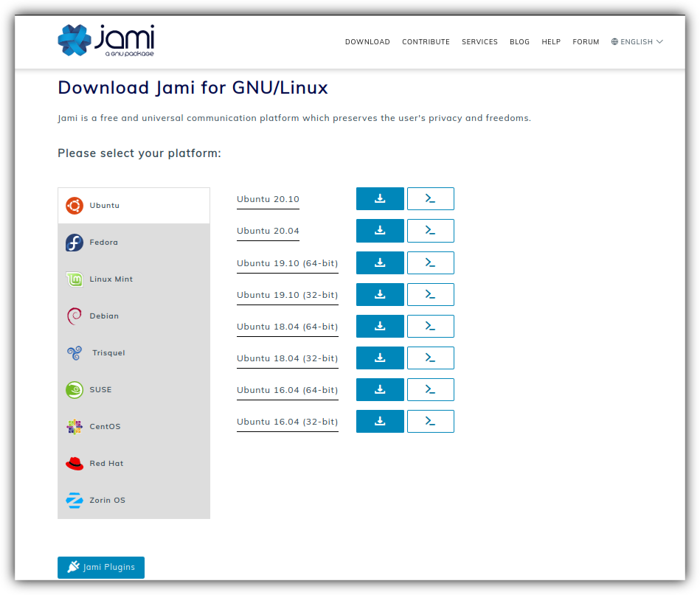Click the Ubuntu 19.10 (64-bit) link
The image size is (700, 595).
pyautogui.click(x=288, y=263)
